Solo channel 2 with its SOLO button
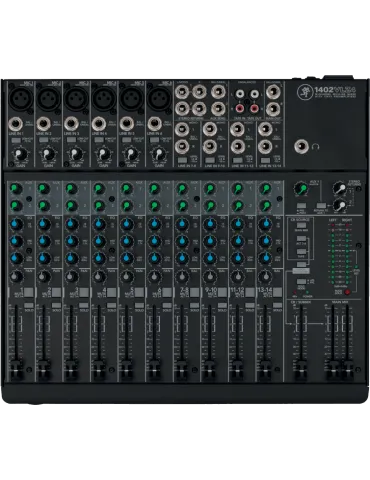Screen dimensions: 370x480 (x=56, y=305)
